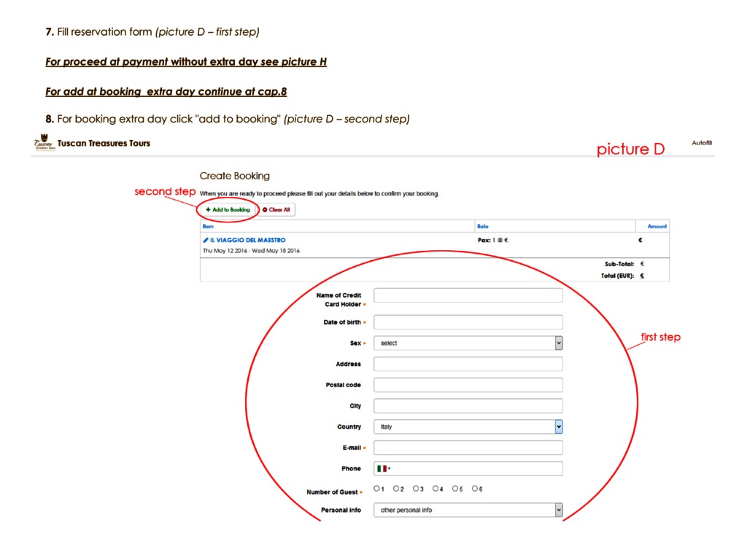Click the E-mail input box
Image resolution: width=747 pixels, height=560 pixels.
point(468,448)
